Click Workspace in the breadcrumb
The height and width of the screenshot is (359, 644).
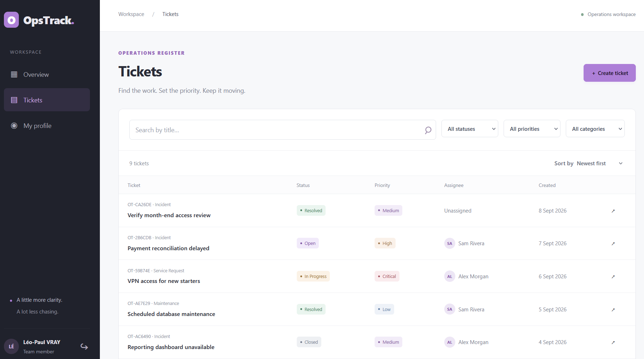(131, 14)
